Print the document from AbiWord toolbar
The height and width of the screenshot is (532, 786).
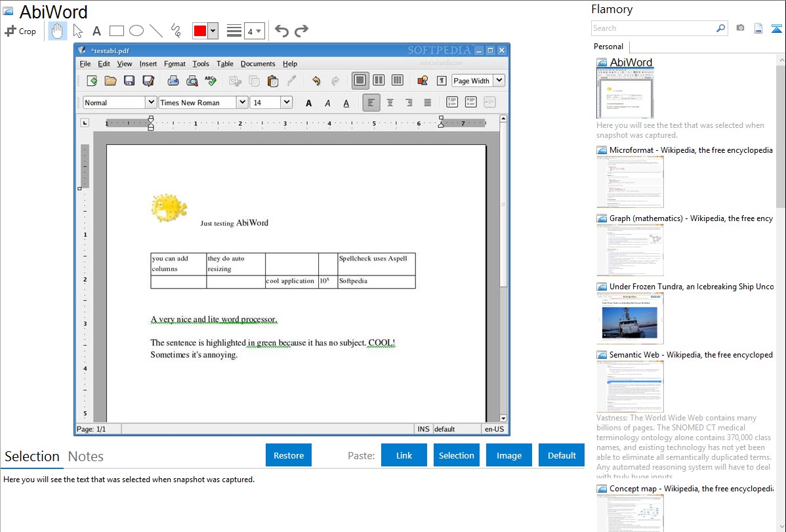click(173, 81)
